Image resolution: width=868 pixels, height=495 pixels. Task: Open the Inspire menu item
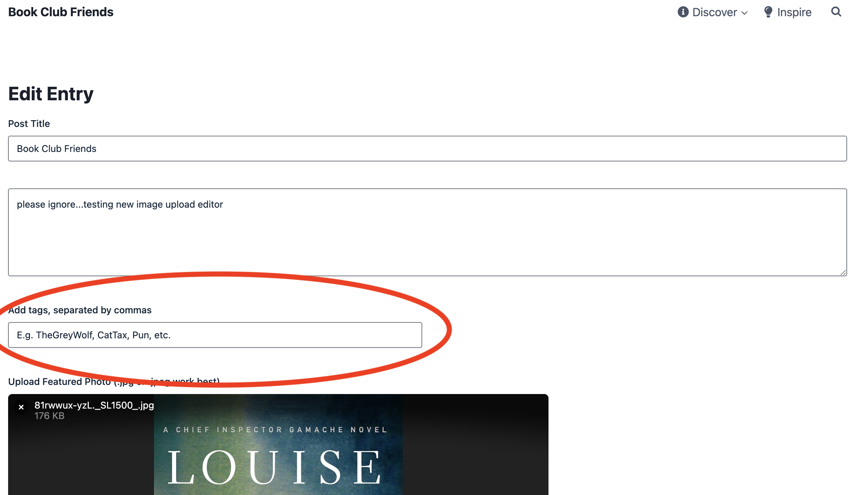787,12
